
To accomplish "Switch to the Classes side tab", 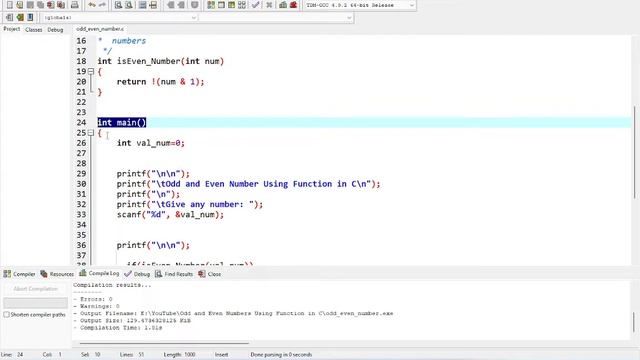I will (x=33, y=30).
